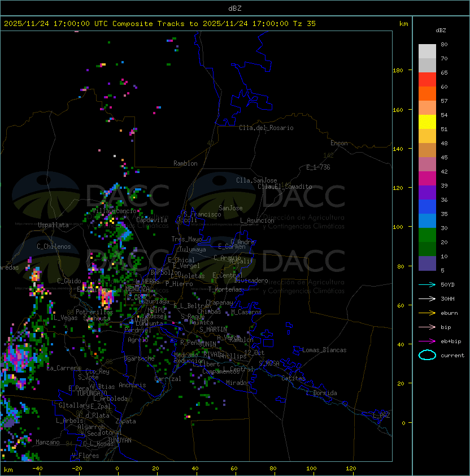Viewport: 470px width, 476px height.
Task: Click the Potrerillos label
Action: point(94,312)
